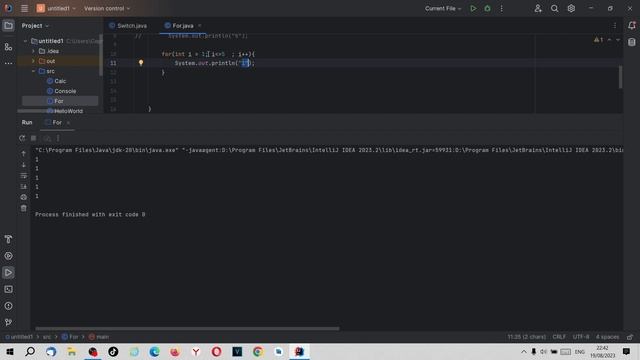Image resolution: width=640 pixels, height=360 pixels.
Task: Open the Problems tool window icon
Action: coord(8,306)
